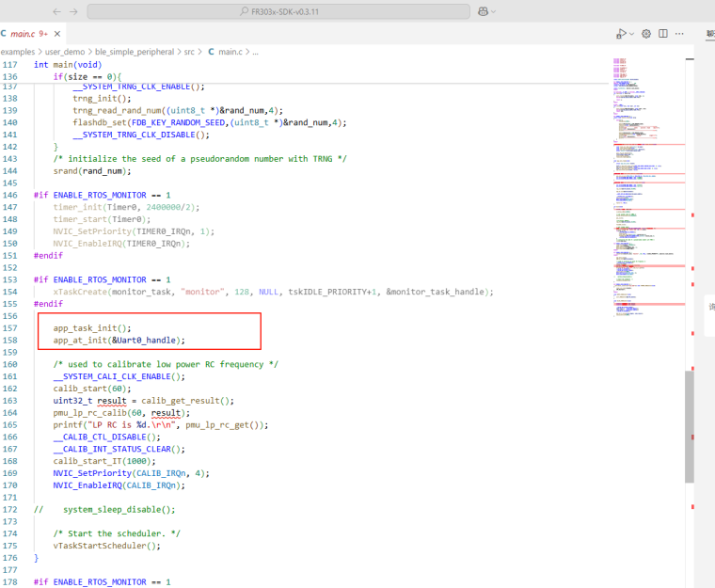Viewport: 715px width, 588px height.
Task: Click the src breadcrumb folder
Action: point(189,52)
